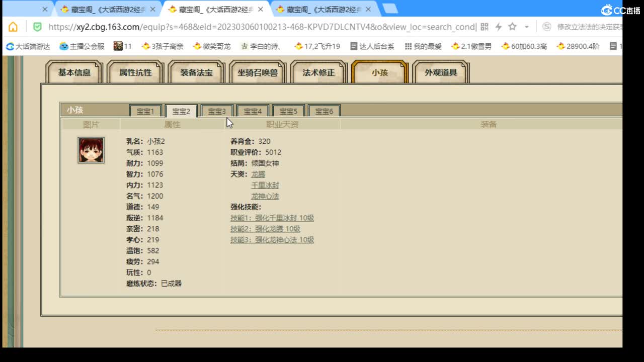Open the 3孩子高亲 bookmark
This screenshot has width=644, height=362.
click(163, 46)
